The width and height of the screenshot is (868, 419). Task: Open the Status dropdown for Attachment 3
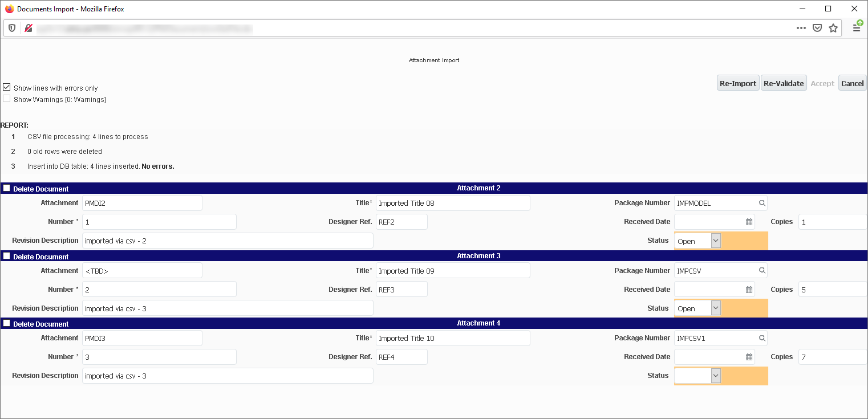pyautogui.click(x=715, y=308)
